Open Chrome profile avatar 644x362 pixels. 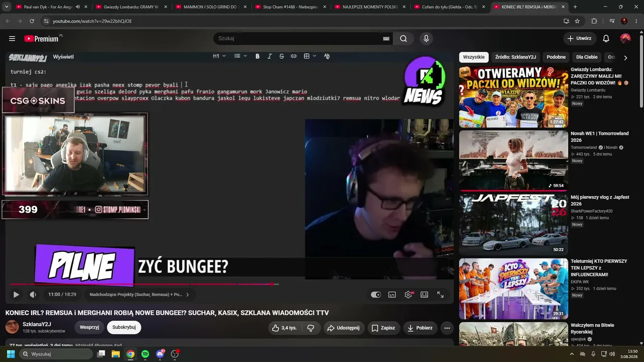(624, 21)
